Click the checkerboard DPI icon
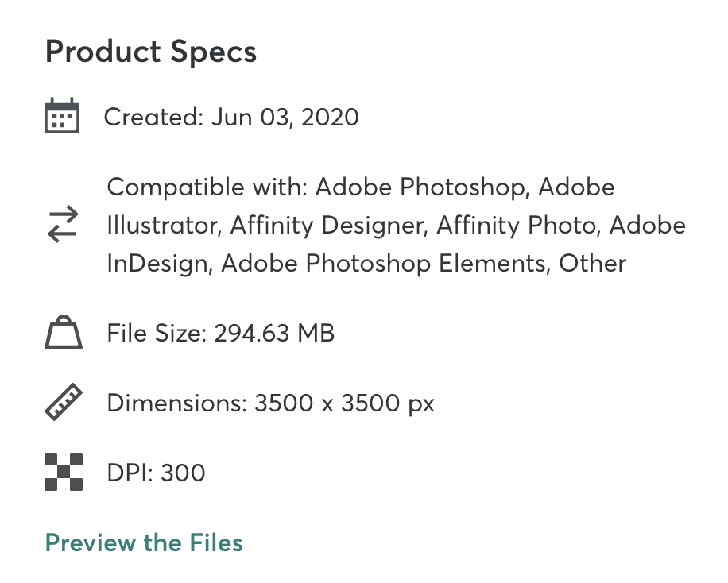728x583 pixels. point(64,472)
